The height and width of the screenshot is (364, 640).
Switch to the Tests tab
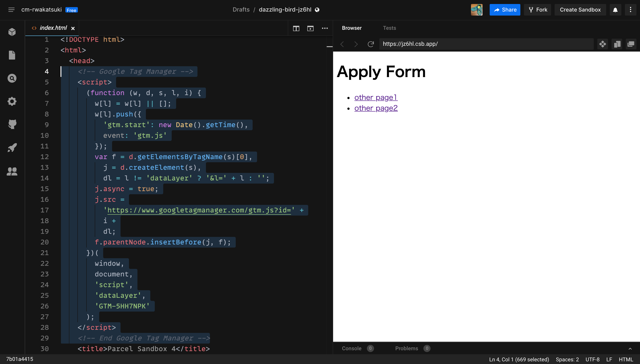point(389,28)
